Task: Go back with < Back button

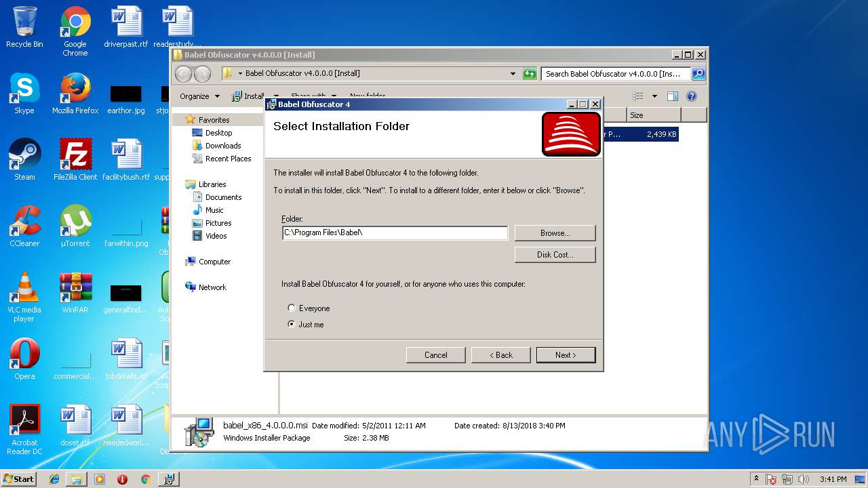Action: coord(501,355)
